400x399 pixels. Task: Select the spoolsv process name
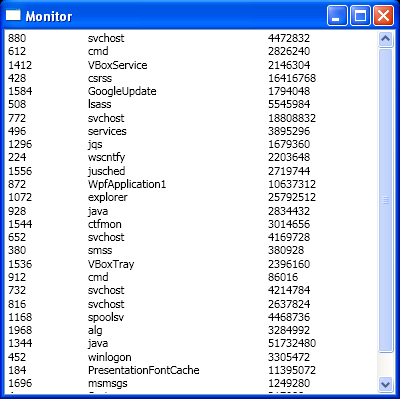coord(106,317)
